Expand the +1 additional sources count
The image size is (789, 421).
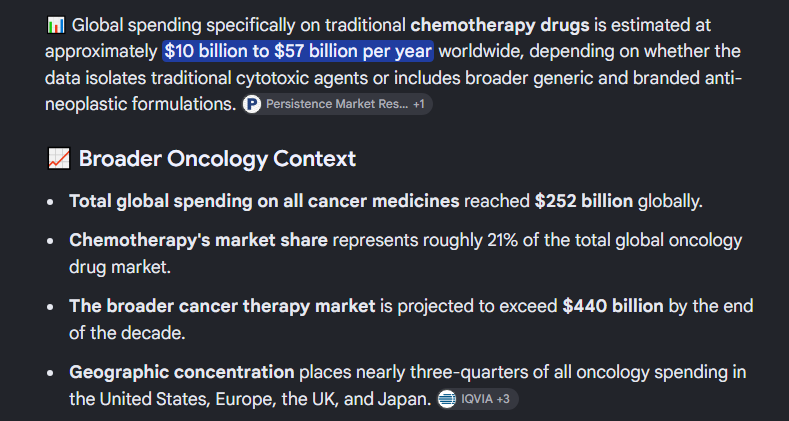[419, 104]
